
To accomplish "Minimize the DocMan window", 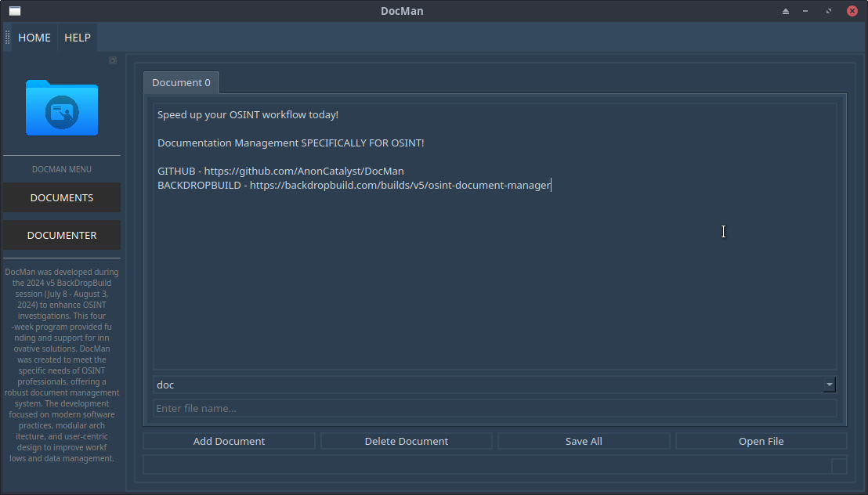I will pos(805,11).
